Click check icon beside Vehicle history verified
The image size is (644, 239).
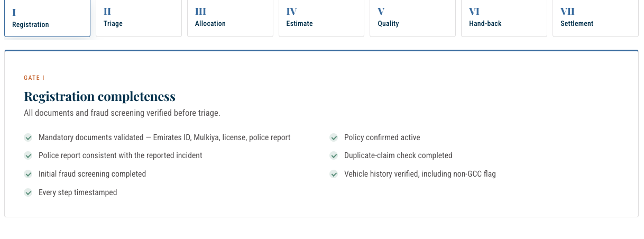point(334,174)
